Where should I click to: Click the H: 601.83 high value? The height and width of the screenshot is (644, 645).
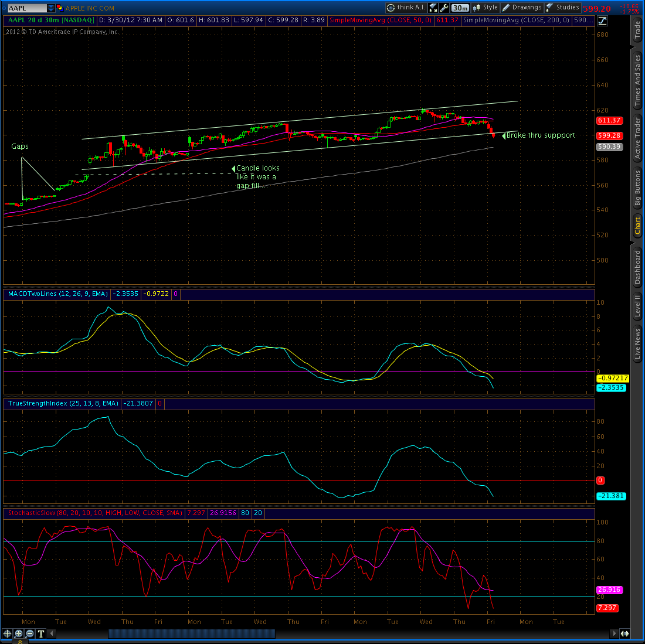click(x=213, y=20)
